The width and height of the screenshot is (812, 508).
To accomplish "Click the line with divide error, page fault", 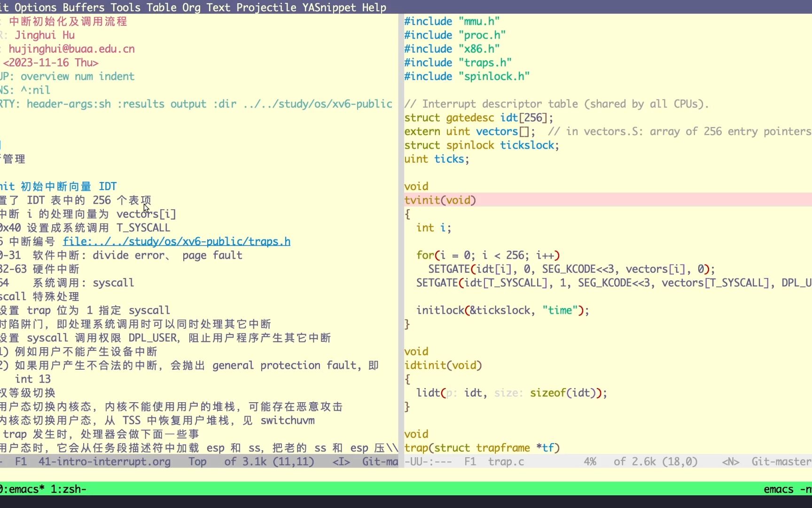I will [121, 255].
